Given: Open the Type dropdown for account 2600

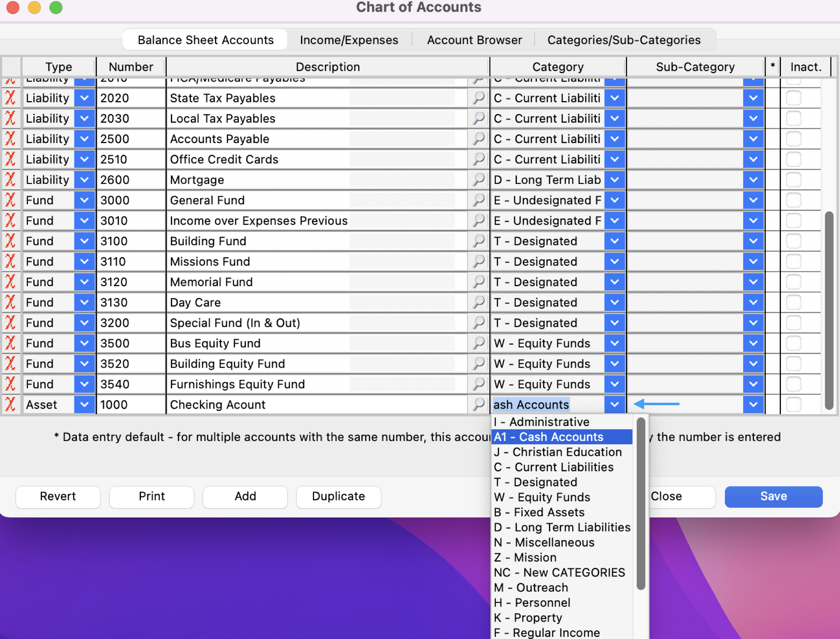Looking at the screenshot, I should point(84,180).
